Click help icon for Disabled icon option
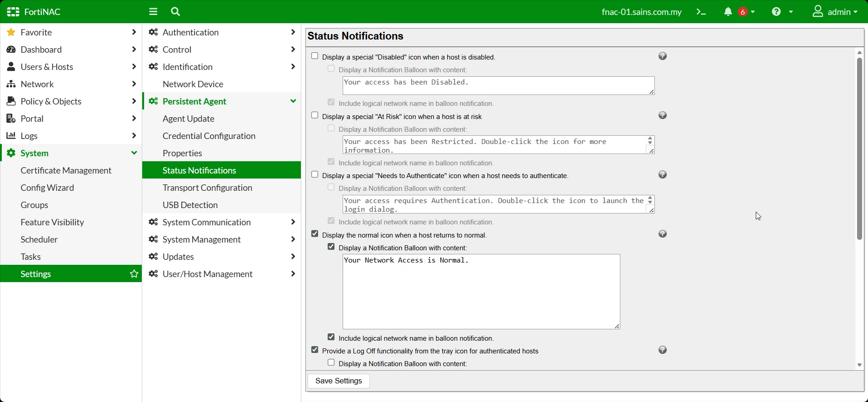This screenshot has height=402, width=868. pos(663,56)
